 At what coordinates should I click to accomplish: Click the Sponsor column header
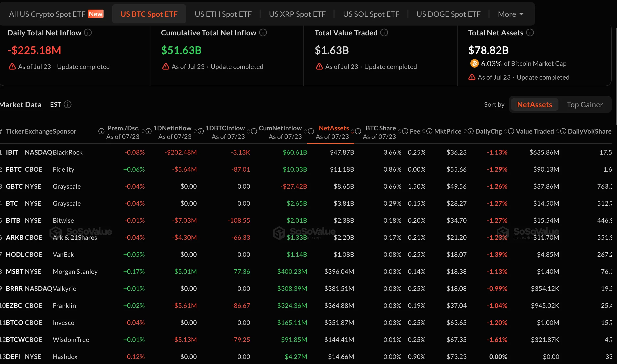point(64,131)
